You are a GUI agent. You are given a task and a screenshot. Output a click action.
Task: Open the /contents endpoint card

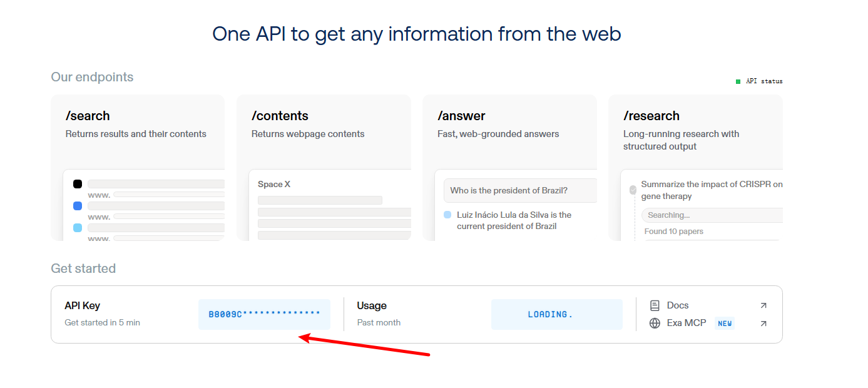point(324,168)
